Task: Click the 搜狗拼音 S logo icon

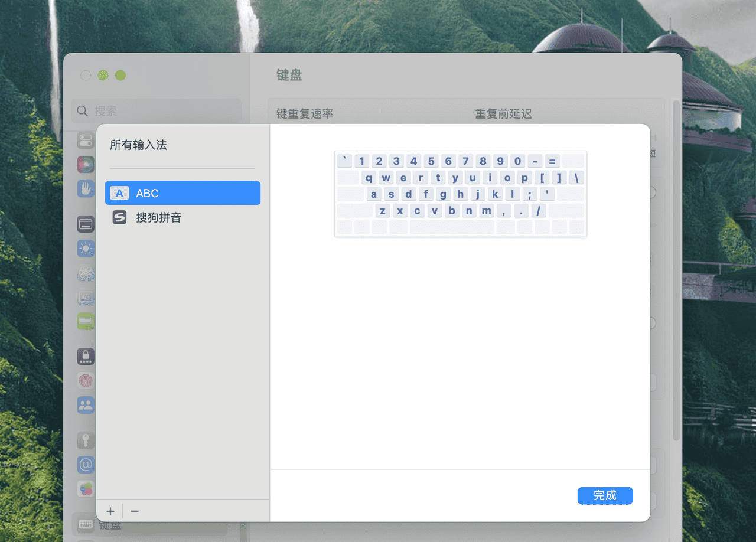Action: (x=119, y=217)
